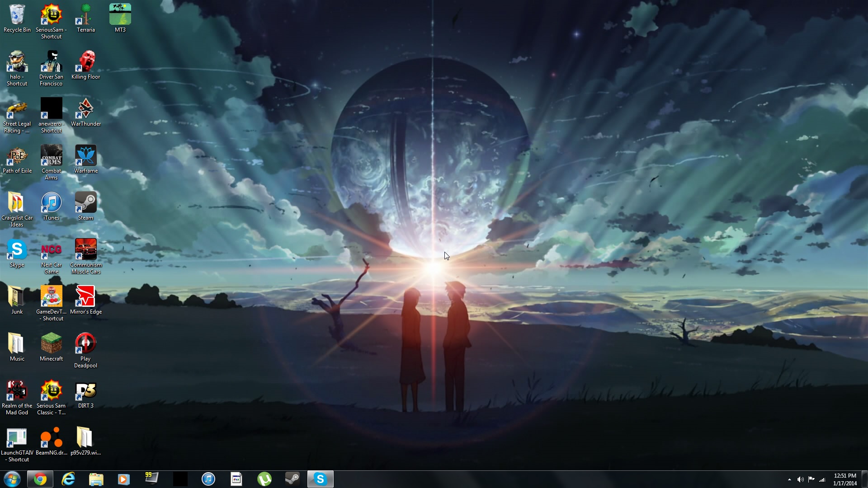The height and width of the screenshot is (488, 868).
Task: Select the GameDevT... - Shortcut desktop icon
Action: pyautogui.click(x=51, y=304)
